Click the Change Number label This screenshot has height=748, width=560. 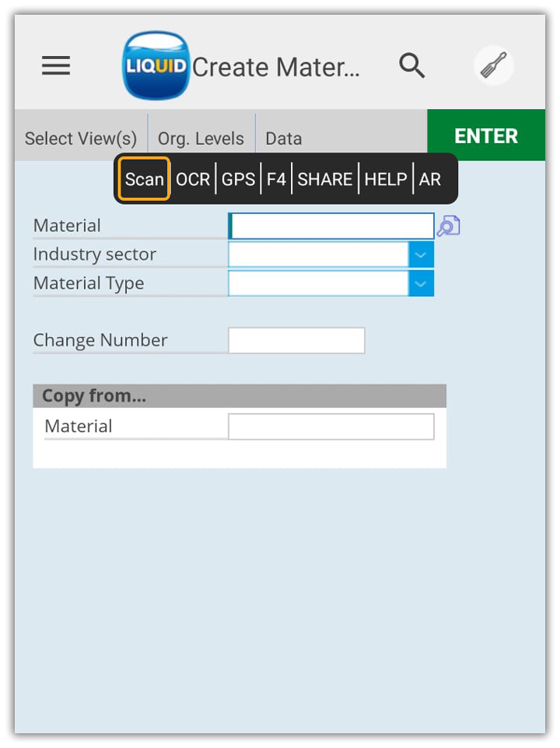coord(100,340)
